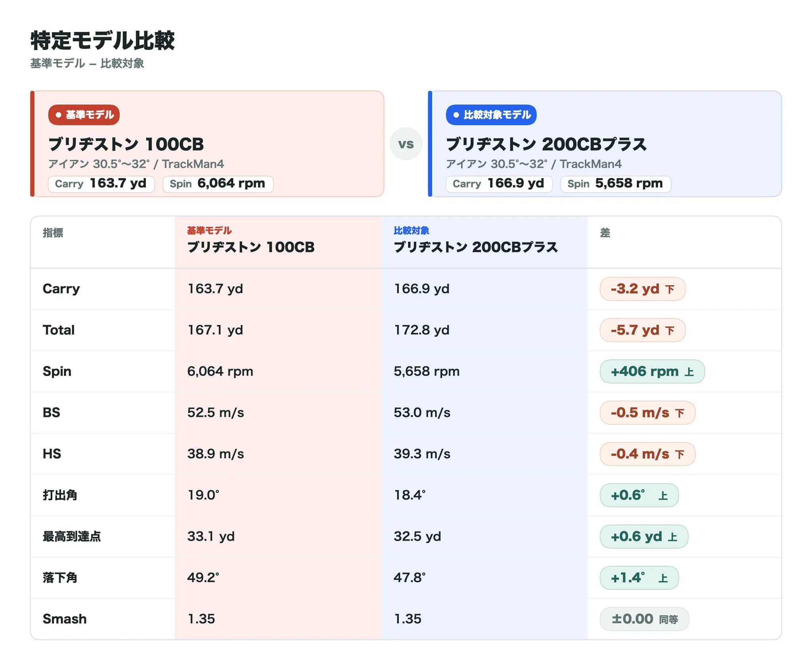Click the Spin 5,658 rpm chip
The width and height of the screenshot is (812, 670).
pos(615,184)
